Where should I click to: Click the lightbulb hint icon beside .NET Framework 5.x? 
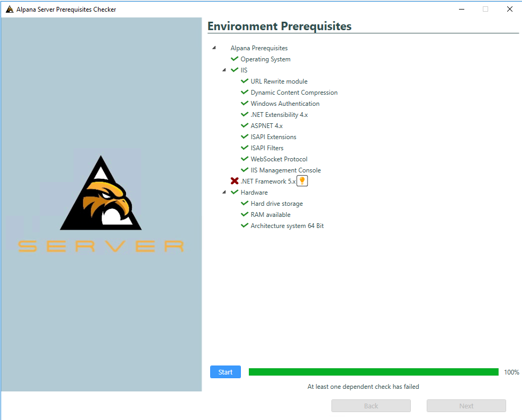302,181
